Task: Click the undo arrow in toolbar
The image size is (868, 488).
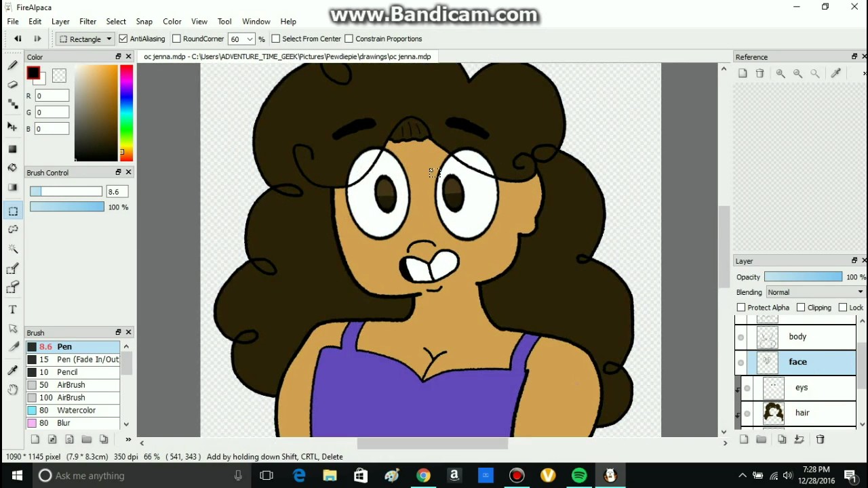Action: [x=18, y=39]
